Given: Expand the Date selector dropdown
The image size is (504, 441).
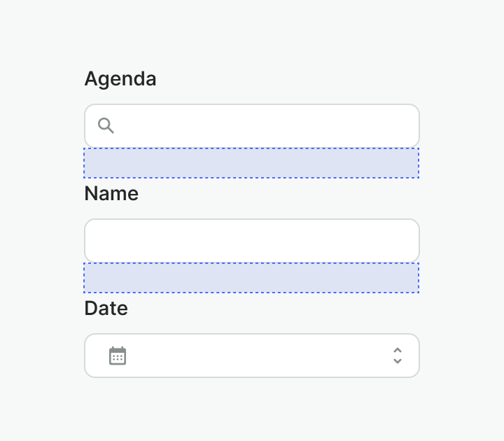Looking at the screenshot, I should (397, 356).
